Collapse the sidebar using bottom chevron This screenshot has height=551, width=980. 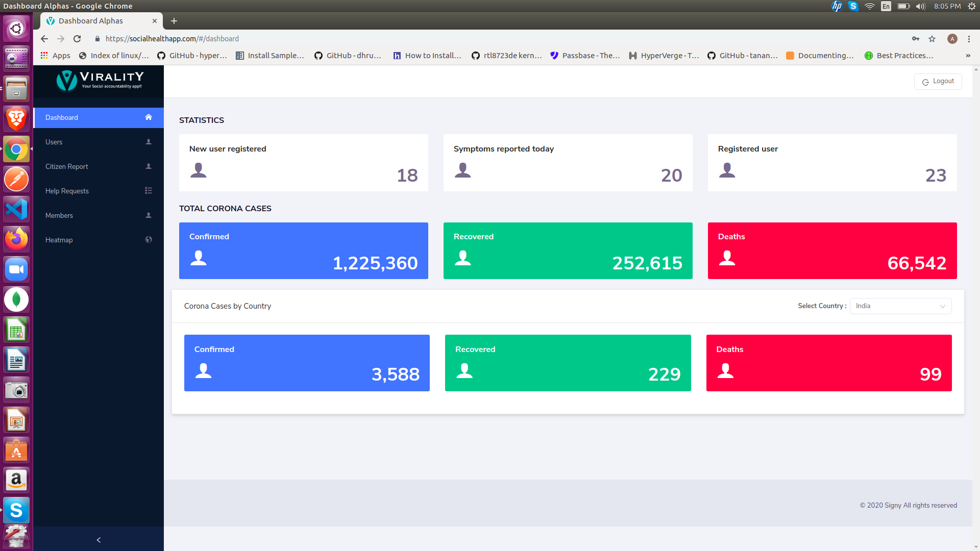click(x=99, y=540)
